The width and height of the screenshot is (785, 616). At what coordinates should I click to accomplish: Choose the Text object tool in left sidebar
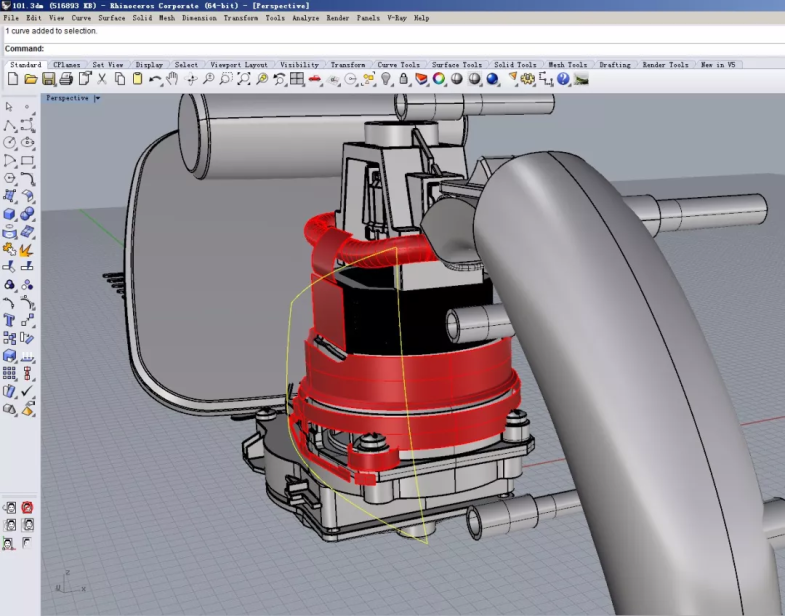(x=10, y=319)
